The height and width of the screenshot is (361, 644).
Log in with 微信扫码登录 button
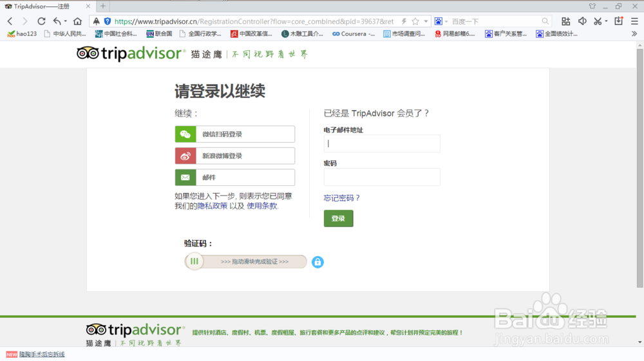coord(235,134)
